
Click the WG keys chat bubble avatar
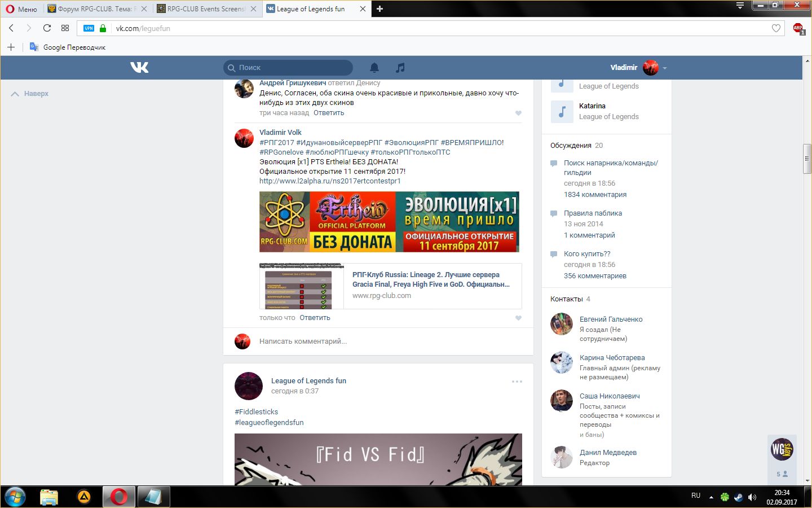tap(782, 449)
